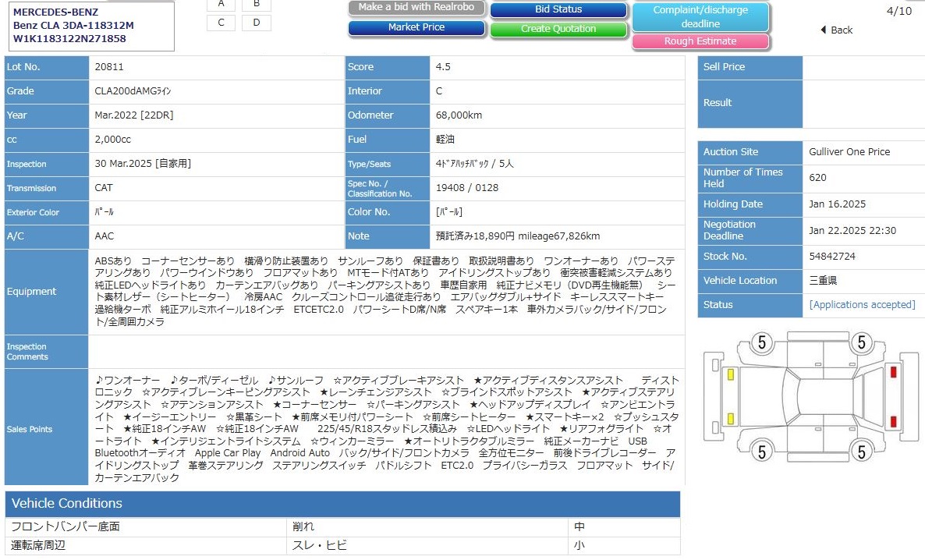
Task: Click the lower-left tire score 5 circle
Action: click(761, 450)
